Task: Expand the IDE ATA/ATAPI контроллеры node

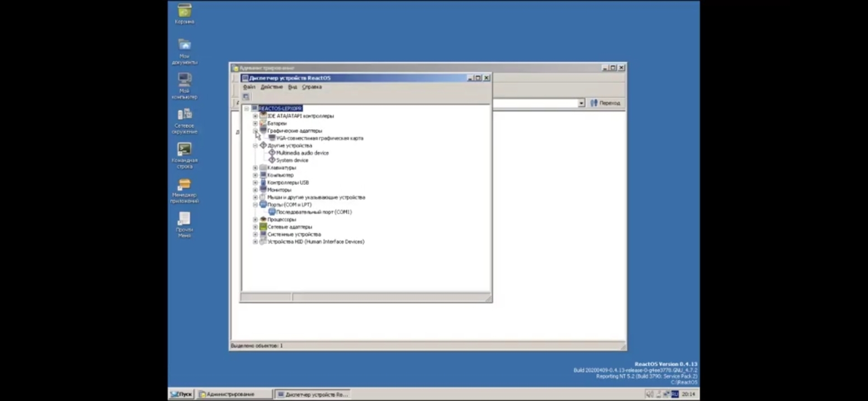Action: coord(255,116)
